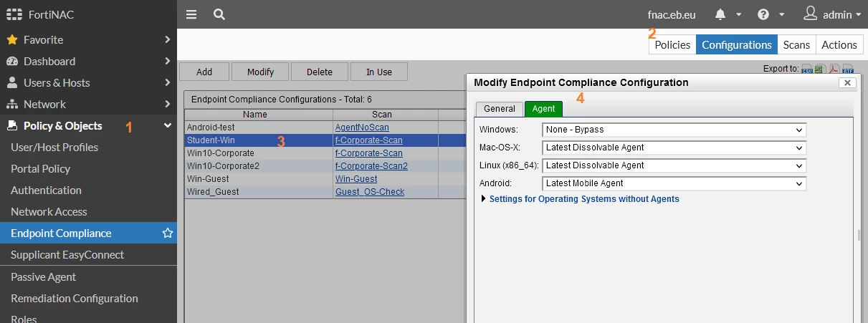Click the Modify button
868x323 pixels.
tap(261, 72)
